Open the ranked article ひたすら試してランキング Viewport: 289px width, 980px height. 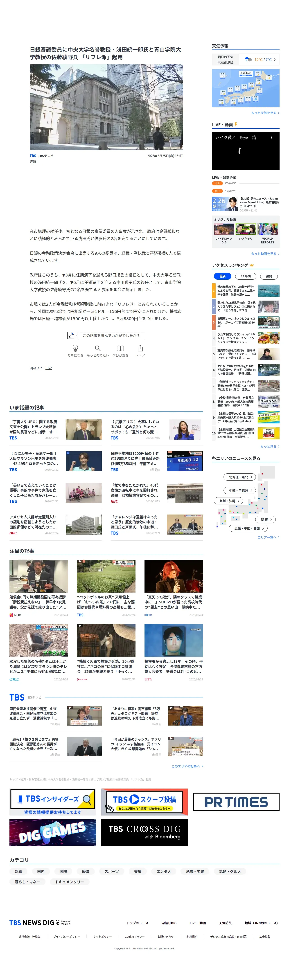point(246,338)
